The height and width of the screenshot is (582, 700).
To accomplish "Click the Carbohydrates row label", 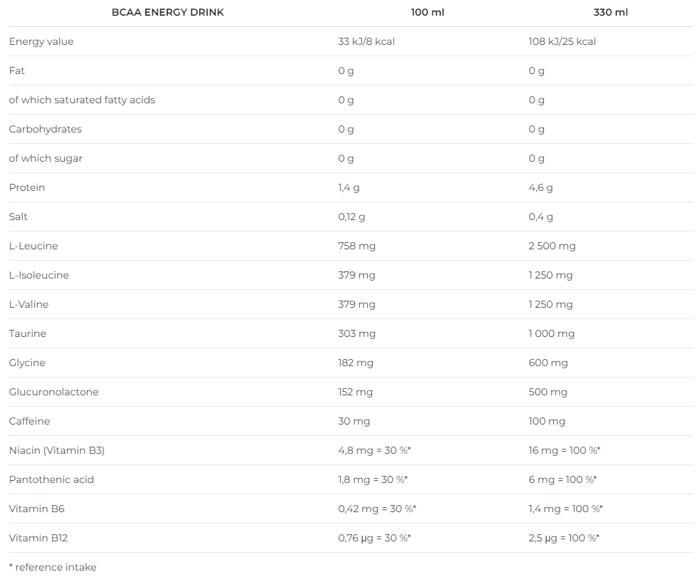I will click(45, 129).
